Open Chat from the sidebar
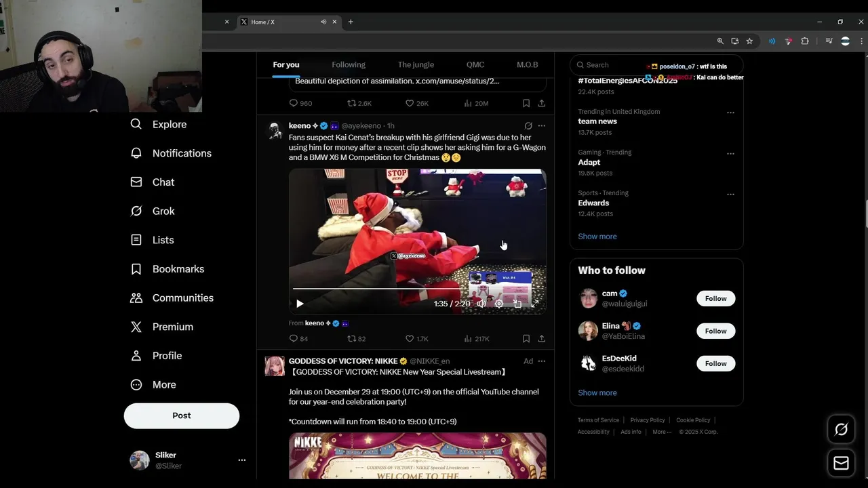 (153, 182)
